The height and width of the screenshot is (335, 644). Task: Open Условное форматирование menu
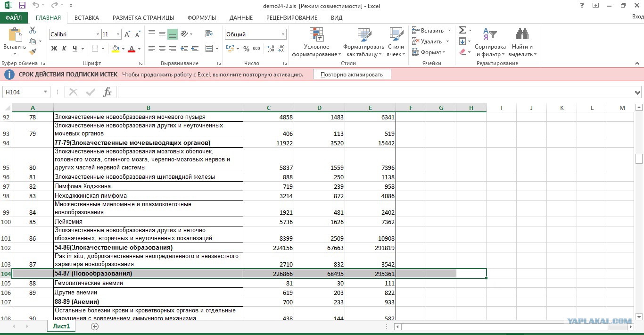tap(316, 42)
